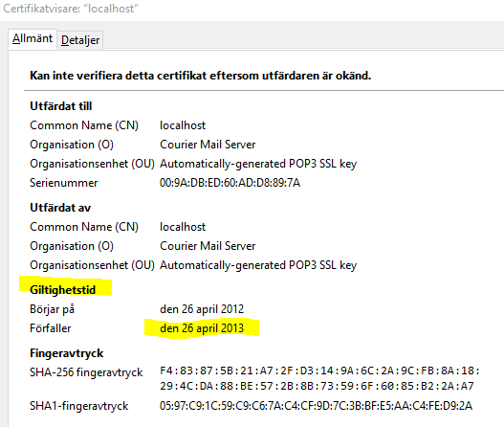Click localhost under Utfärdat till

click(183, 125)
